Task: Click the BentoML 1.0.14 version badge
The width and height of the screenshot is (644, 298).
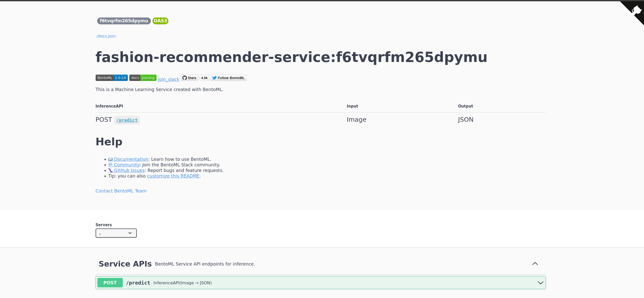Action: 111,78
